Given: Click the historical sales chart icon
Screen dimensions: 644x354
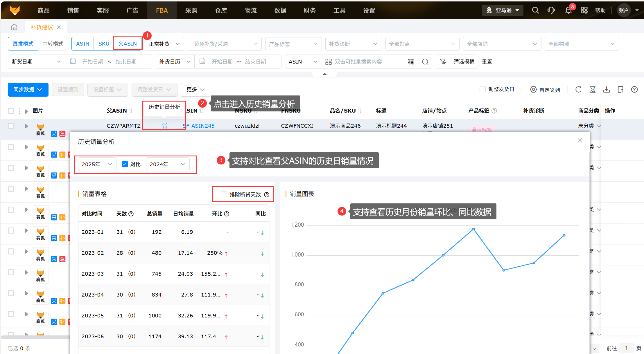Looking at the screenshot, I should [164, 126].
